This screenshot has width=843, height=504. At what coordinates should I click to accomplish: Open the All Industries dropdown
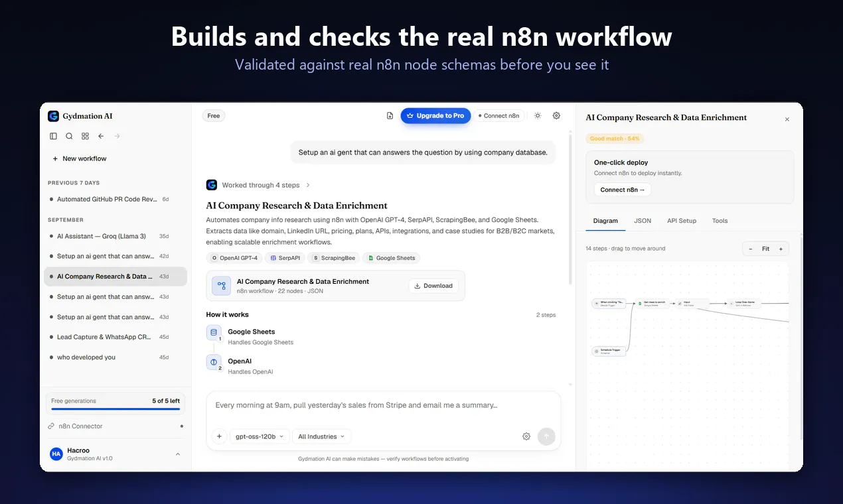tap(321, 436)
